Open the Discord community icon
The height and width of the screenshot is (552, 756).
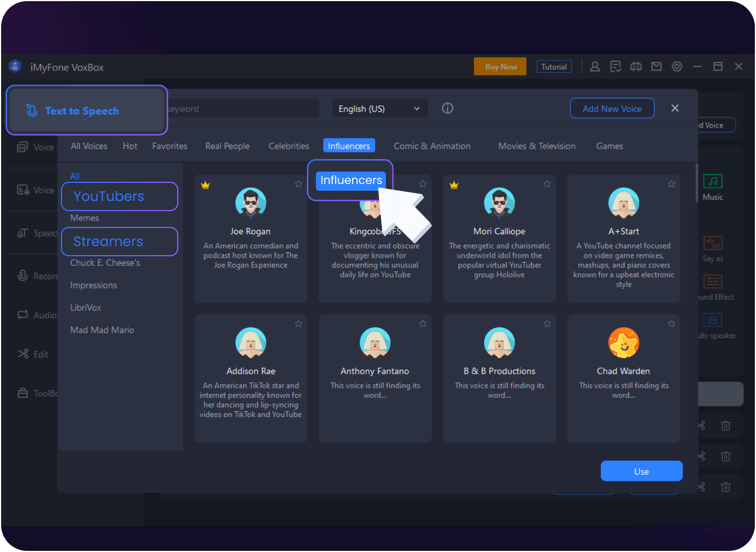click(x=636, y=67)
